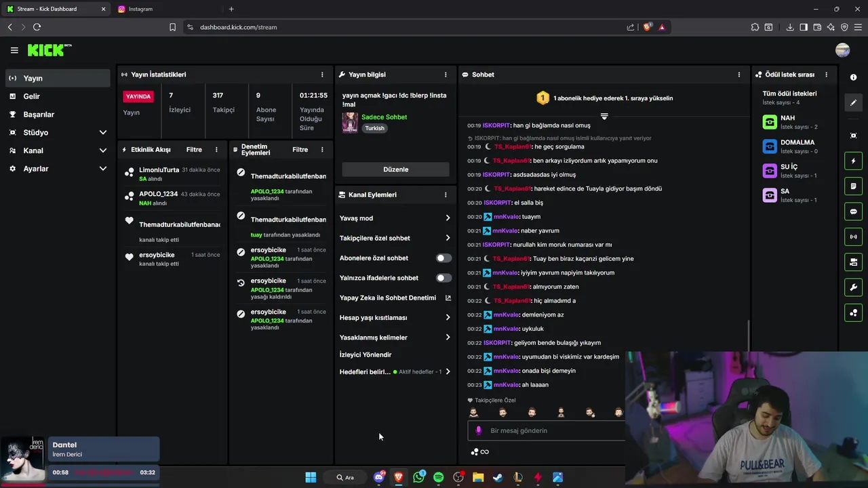Click Tüm ödül istekleri entry
Image resolution: width=868 pixels, height=488 pixels.
(790, 98)
